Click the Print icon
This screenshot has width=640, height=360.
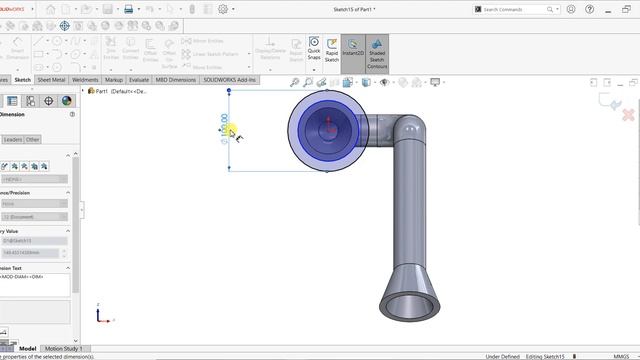(129, 9)
